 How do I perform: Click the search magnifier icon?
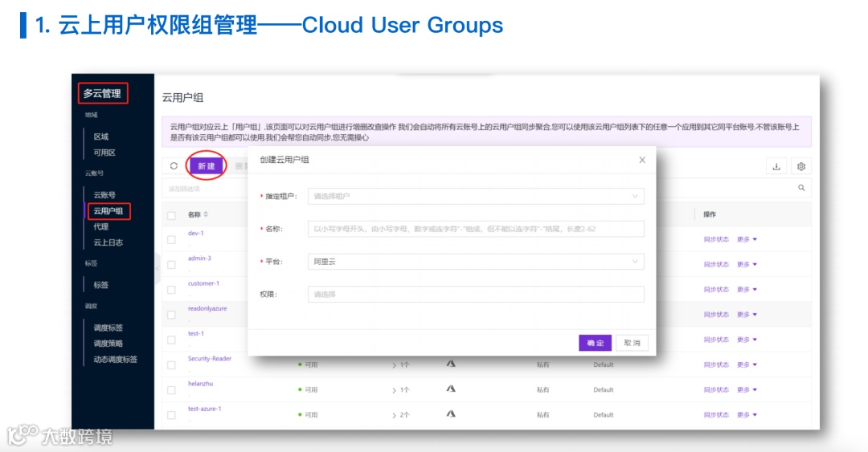tap(801, 188)
